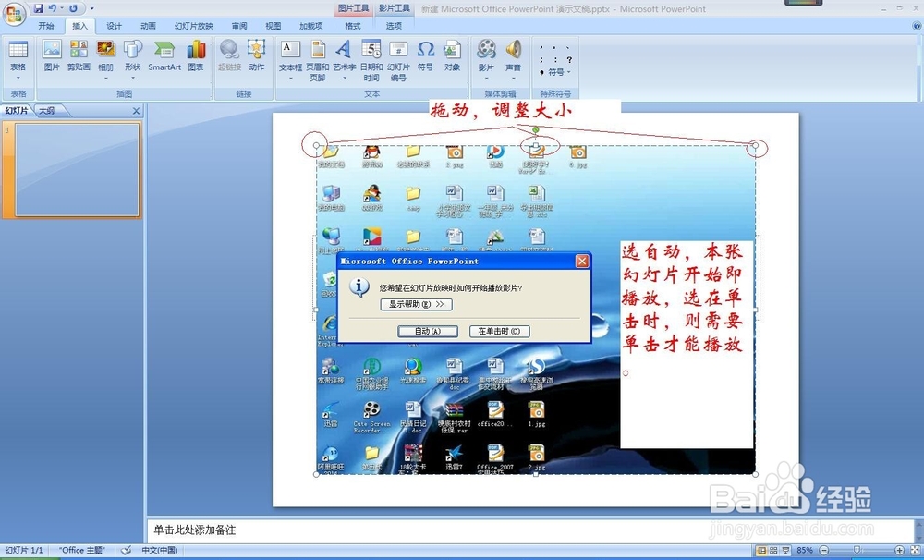This screenshot has width=924, height=560.
Task: Switch to the 幻灯片放映 ribbon tab
Action: coord(194,26)
